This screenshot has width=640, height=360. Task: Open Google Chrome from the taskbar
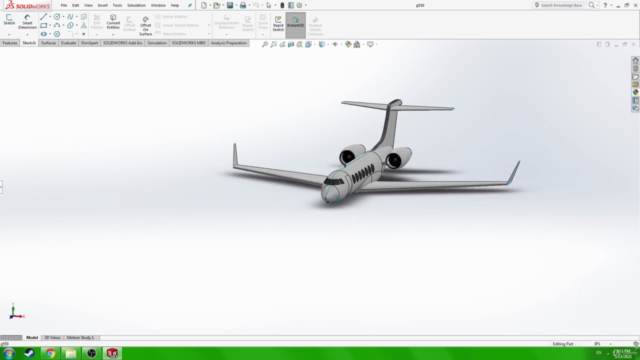[50, 353]
